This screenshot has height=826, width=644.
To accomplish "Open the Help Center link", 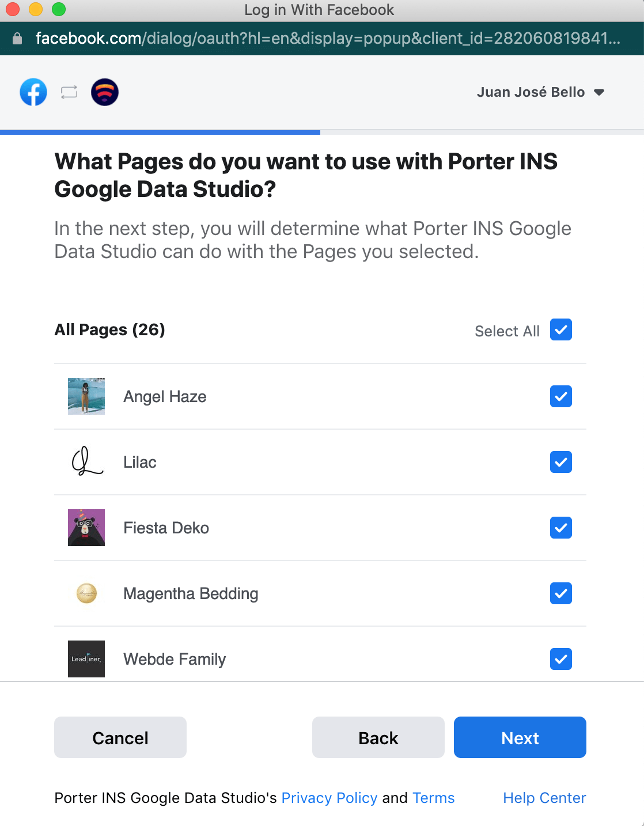I will (544, 798).
